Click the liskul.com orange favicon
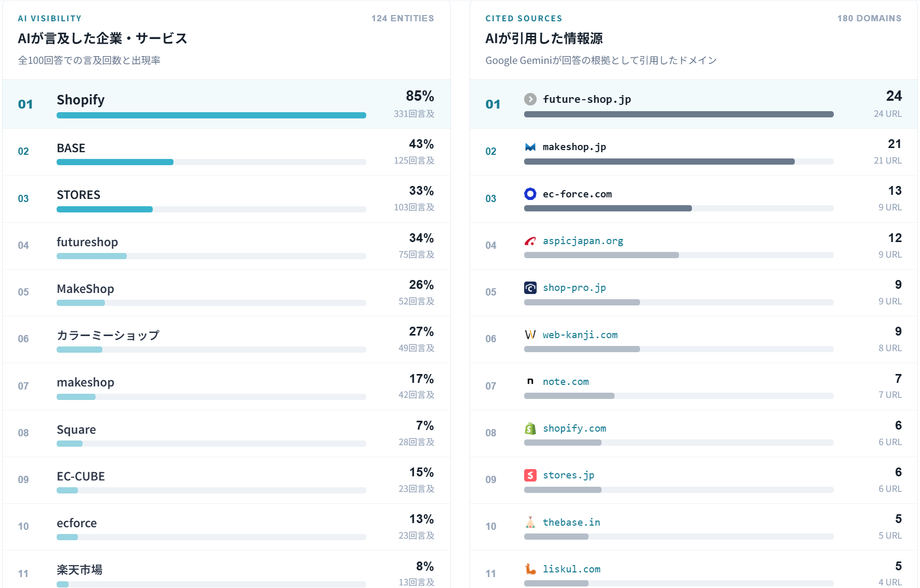Viewport: 920px width, 588px height. tap(530, 569)
